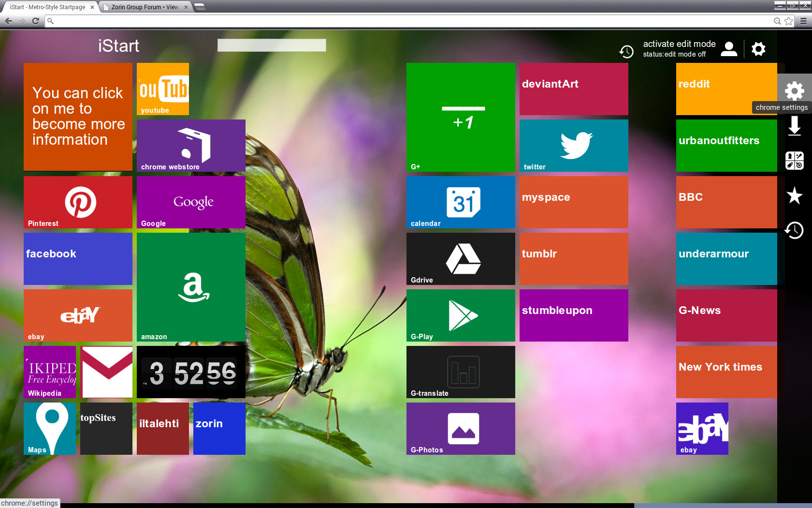Switch to Zorin Group Forum tab
812x508 pixels.
click(x=145, y=7)
